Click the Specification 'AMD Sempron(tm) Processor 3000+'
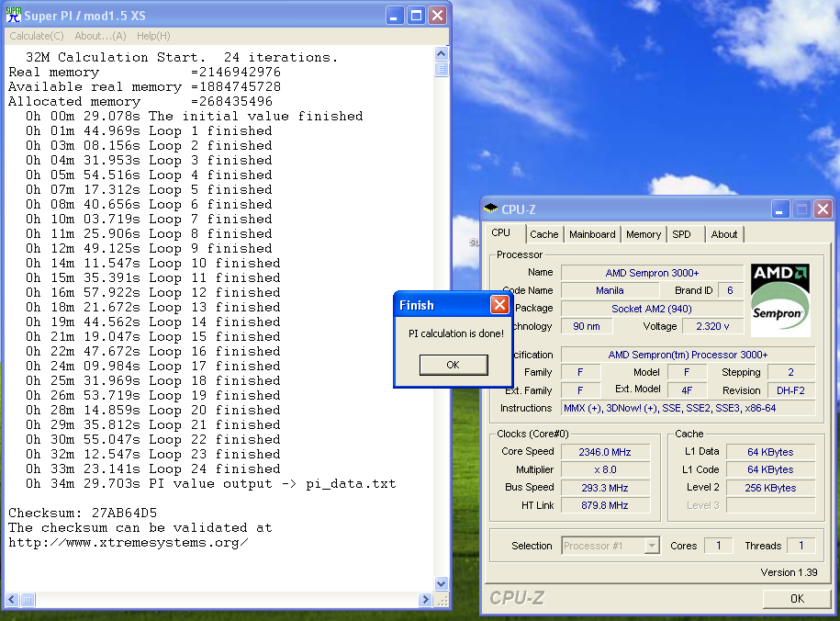This screenshot has height=621, width=840. tap(688, 355)
